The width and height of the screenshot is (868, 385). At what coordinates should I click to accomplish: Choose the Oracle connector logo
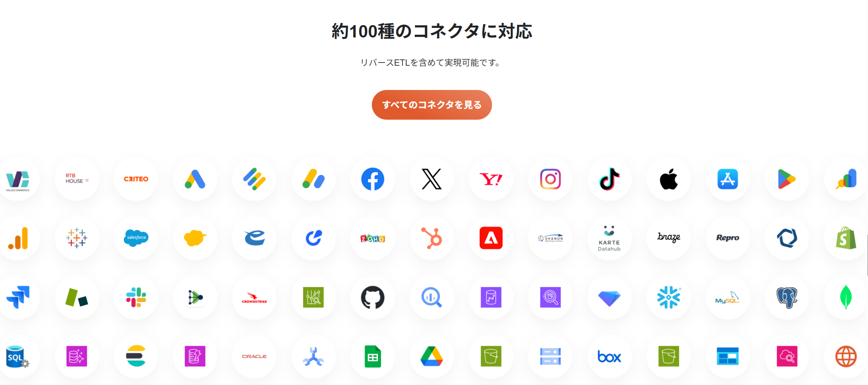click(x=254, y=357)
